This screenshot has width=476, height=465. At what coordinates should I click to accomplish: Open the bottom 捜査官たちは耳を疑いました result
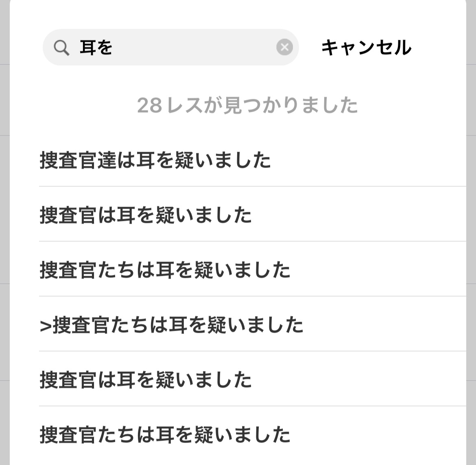click(x=165, y=434)
